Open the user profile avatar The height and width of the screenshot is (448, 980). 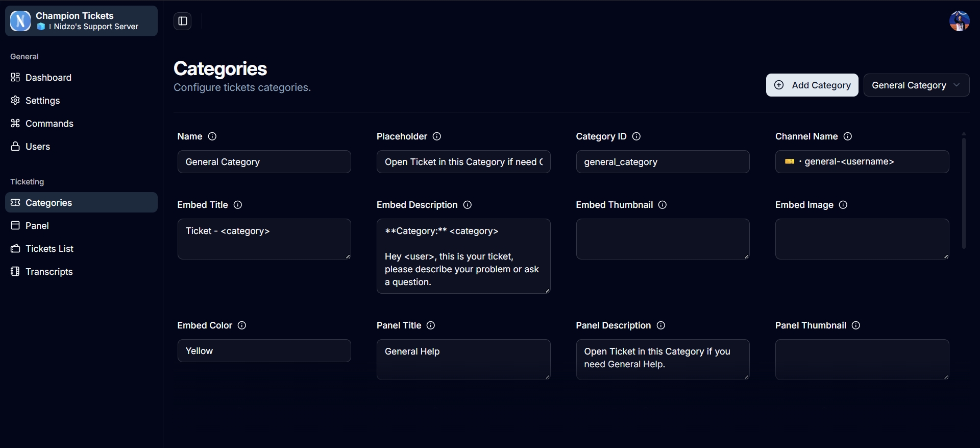click(959, 21)
